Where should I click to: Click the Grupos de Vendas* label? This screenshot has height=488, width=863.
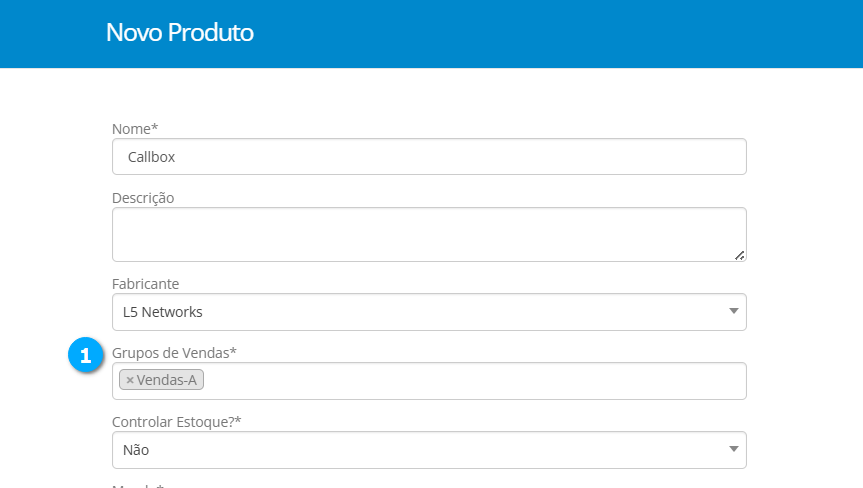coord(174,352)
